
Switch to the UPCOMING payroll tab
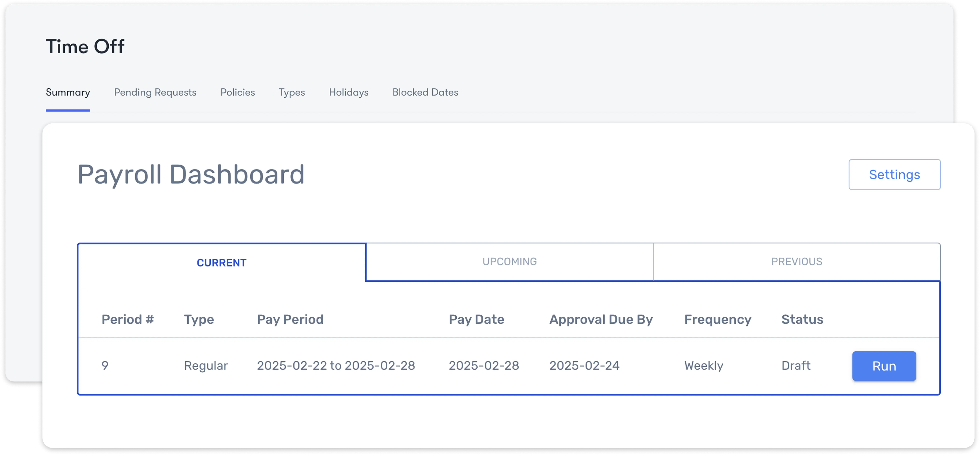509,262
